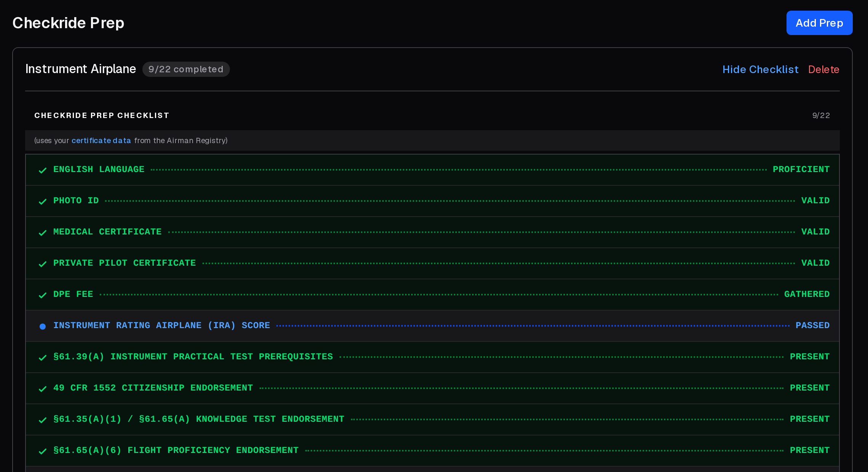Click the GATHERED status for DPE Fee
Viewport: 868px width, 472px height.
click(807, 294)
